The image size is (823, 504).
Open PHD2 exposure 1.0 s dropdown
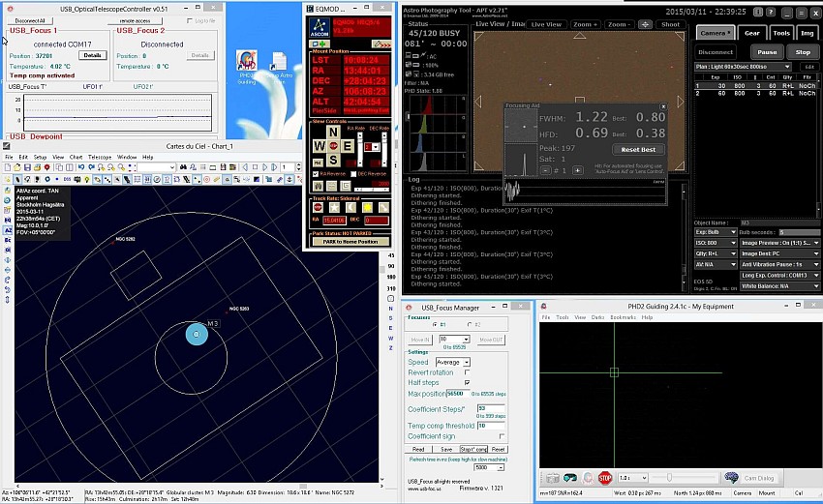click(x=633, y=478)
